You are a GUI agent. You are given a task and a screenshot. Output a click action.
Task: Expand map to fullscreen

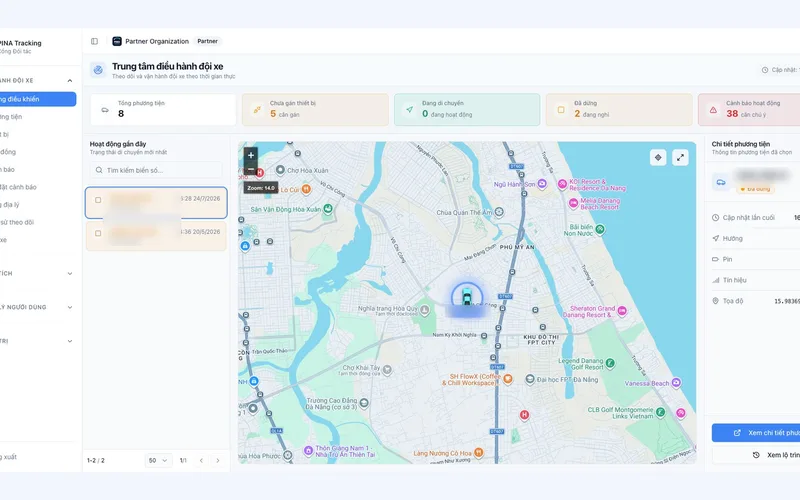click(680, 158)
